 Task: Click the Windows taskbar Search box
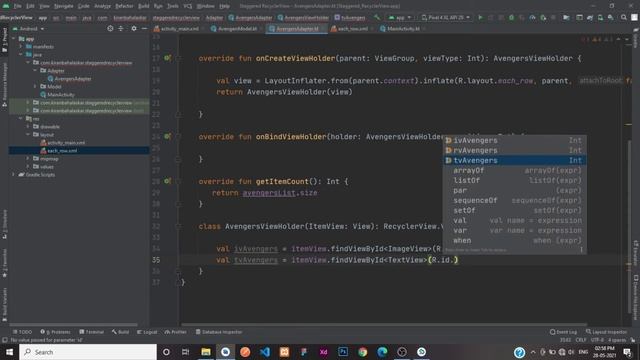click(88, 352)
